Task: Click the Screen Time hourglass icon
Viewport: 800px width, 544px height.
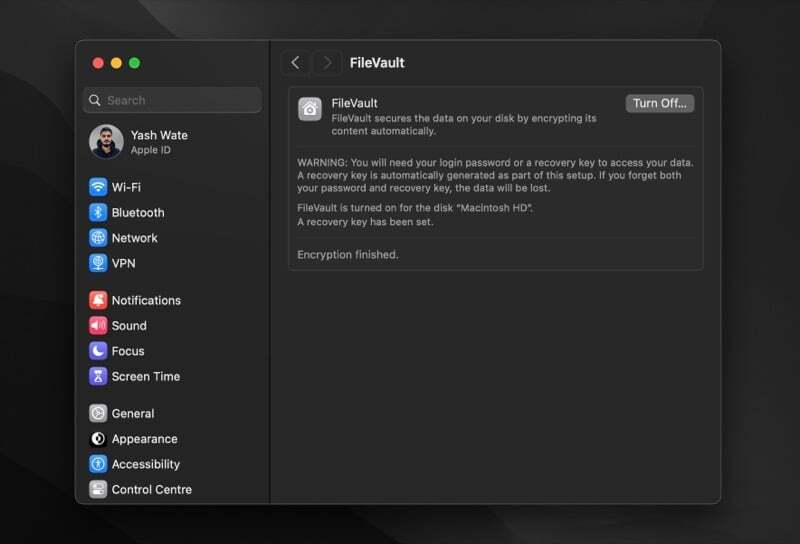Action: coord(98,377)
